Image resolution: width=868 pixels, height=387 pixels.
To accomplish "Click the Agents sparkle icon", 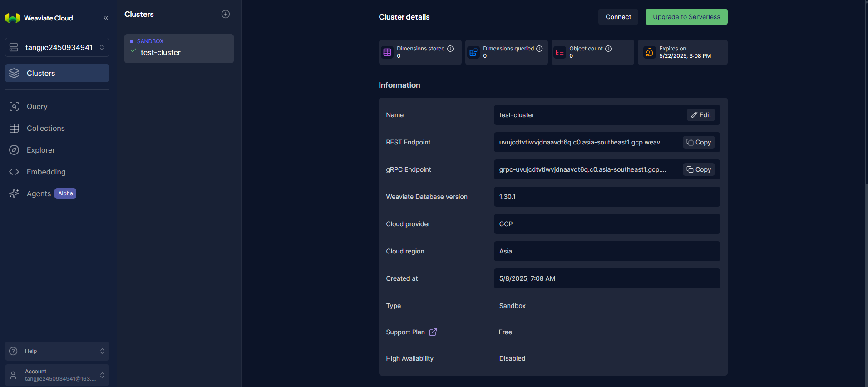I will pyautogui.click(x=14, y=193).
